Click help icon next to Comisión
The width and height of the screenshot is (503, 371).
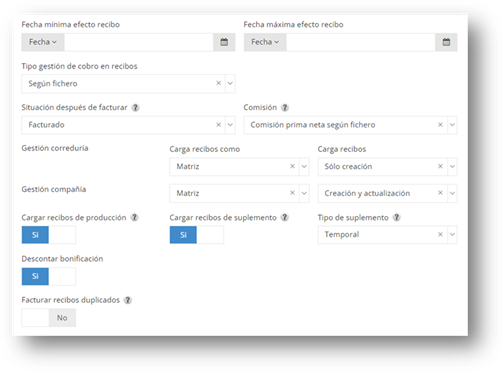[285, 108]
